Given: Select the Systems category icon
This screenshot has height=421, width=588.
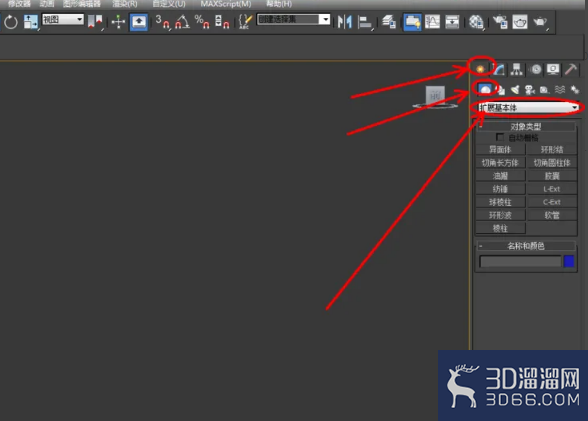Looking at the screenshot, I should 574,90.
